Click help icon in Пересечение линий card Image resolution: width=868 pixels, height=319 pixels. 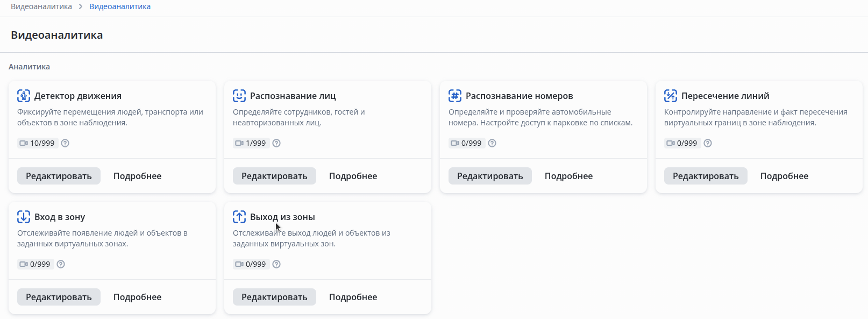point(708,143)
